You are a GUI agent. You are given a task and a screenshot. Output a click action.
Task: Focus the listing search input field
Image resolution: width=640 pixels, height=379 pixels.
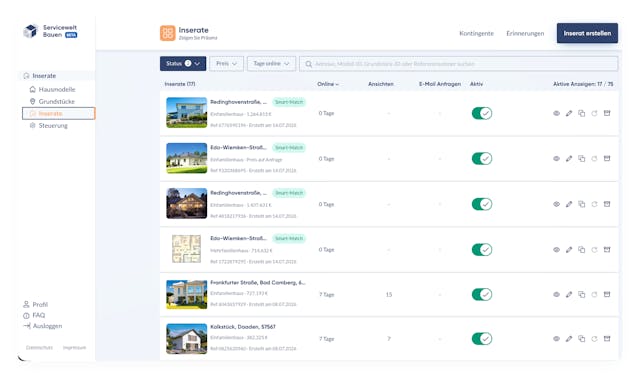tap(458, 64)
